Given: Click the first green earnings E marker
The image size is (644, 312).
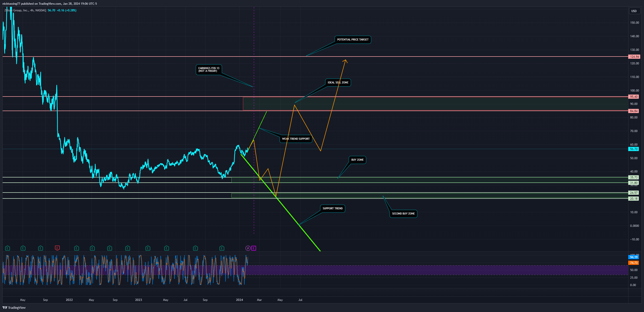Looking at the screenshot, I should (7, 248).
